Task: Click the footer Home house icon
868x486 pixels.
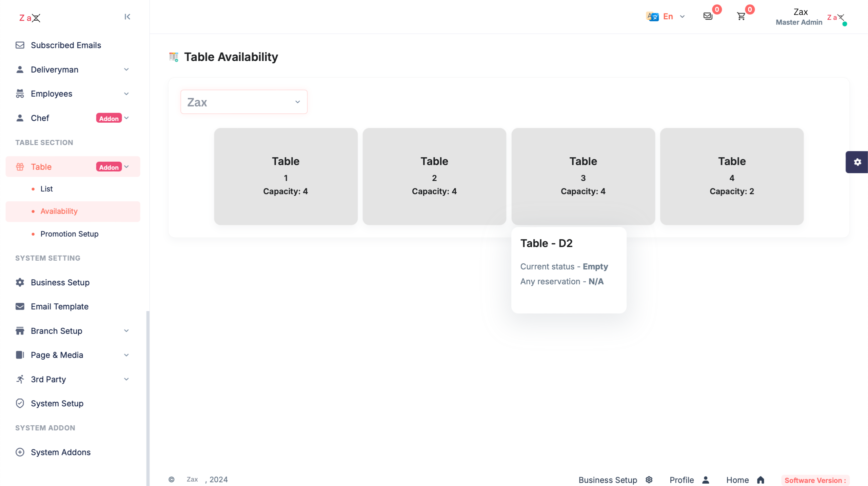Action: click(x=761, y=480)
